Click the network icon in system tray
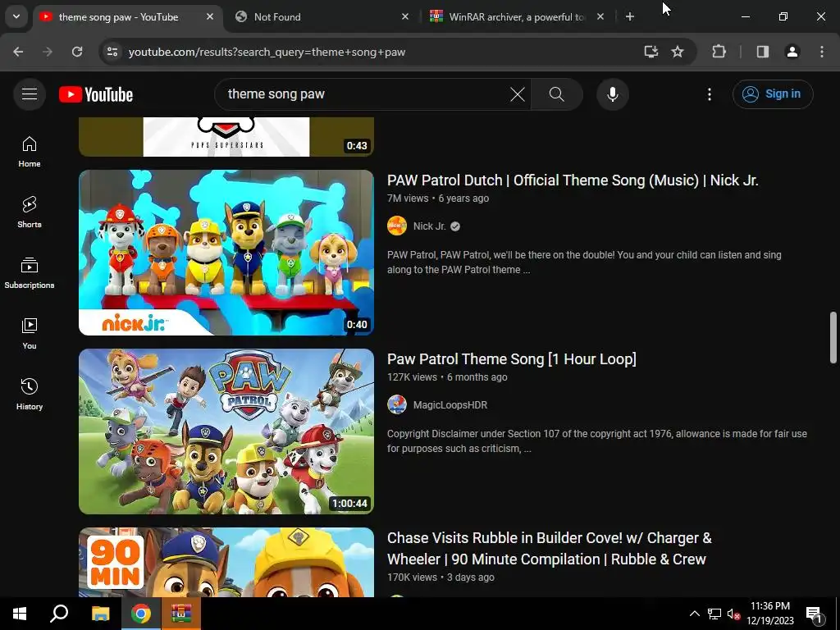Screen dimensions: 840x630 click(x=714, y=614)
